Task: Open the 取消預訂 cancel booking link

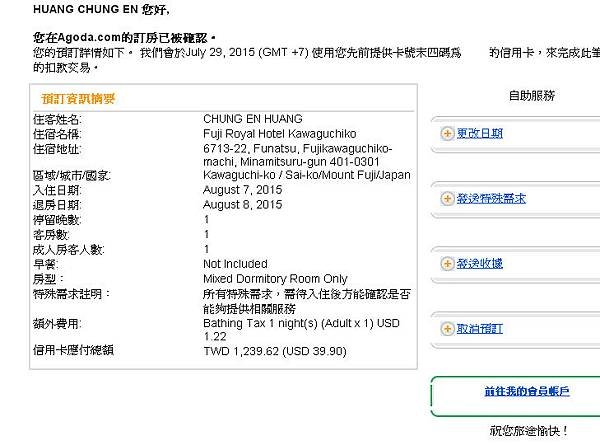Action: click(479, 328)
